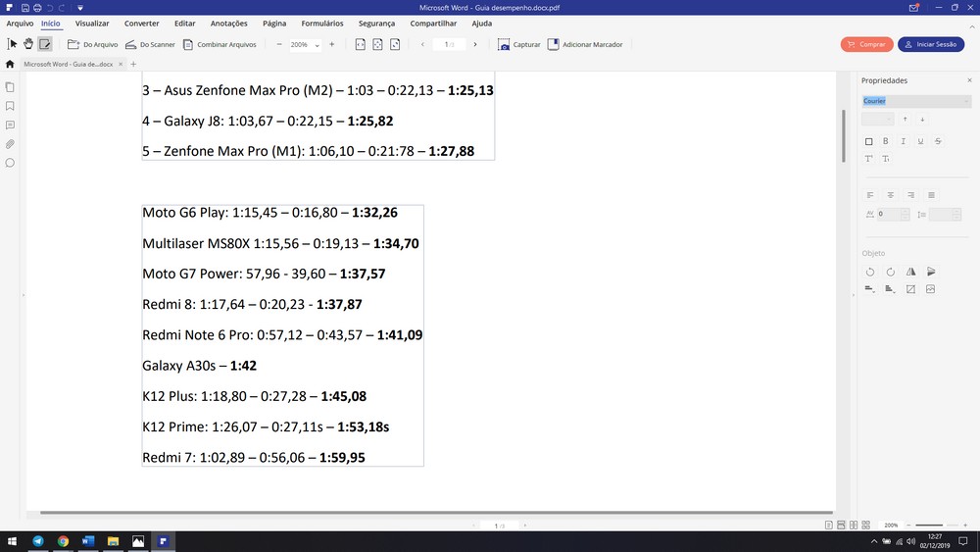Decrease font size down arrow
Viewport: 980px width, 552px height.
pyautogui.click(x=922, y=119)
